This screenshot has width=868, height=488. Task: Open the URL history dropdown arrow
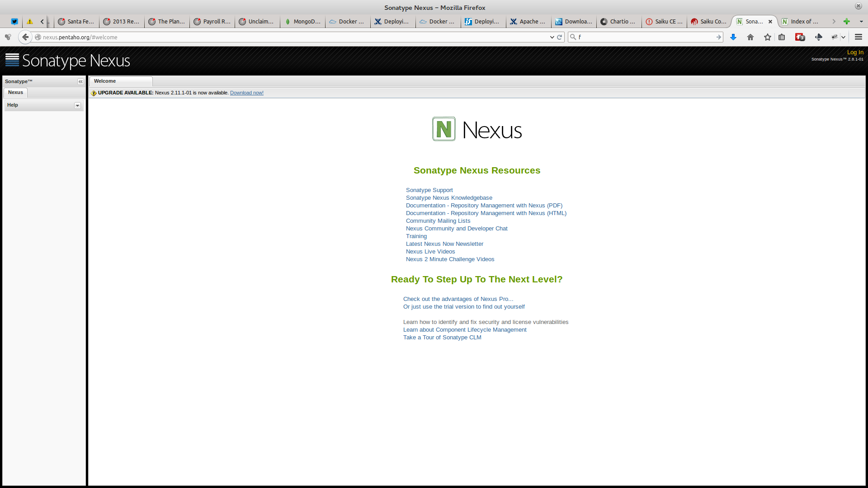(x=552, y=37)
